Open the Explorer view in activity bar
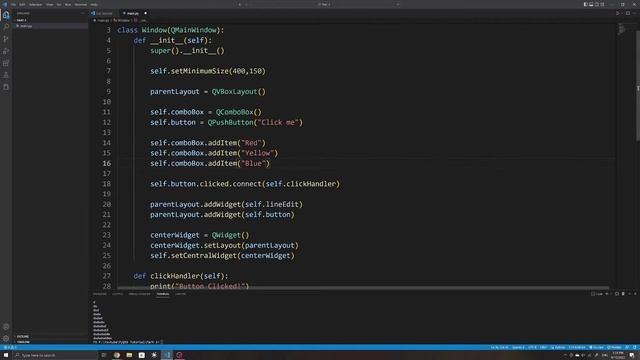Image resolution: width=640 pixels, height=360 pixels. [6, 15]
